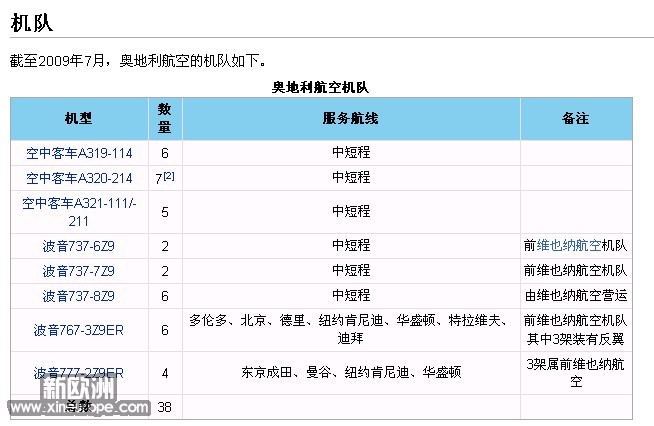Click 其中3架装有反翼 note text
This screenshot has width=654, height=426.
[576, 339]
